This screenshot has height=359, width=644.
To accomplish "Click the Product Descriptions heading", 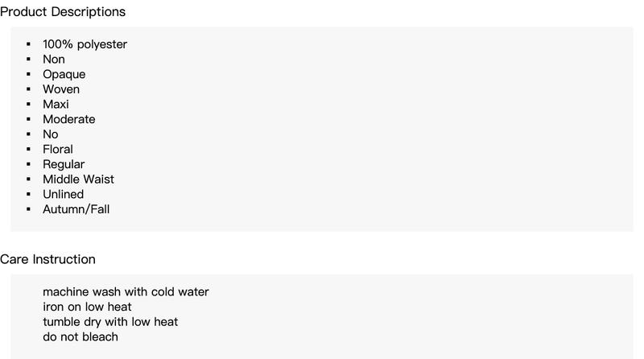I will pos(63,12).
